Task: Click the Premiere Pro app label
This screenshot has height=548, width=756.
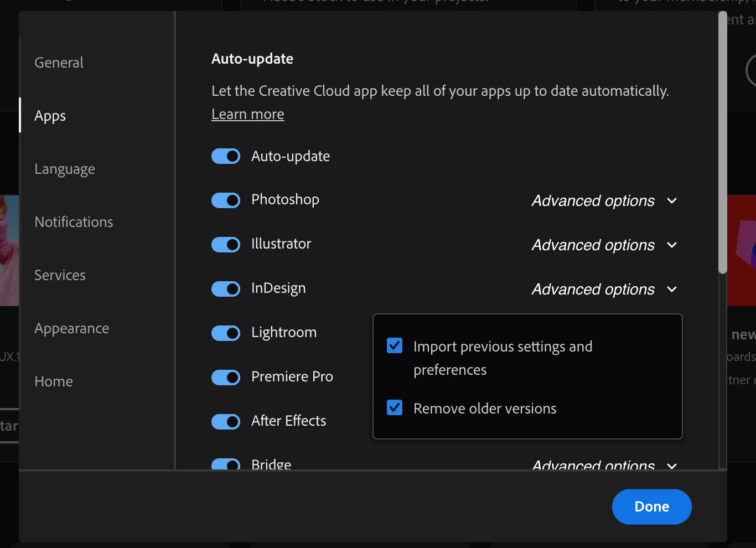Action: pos(292,376)
